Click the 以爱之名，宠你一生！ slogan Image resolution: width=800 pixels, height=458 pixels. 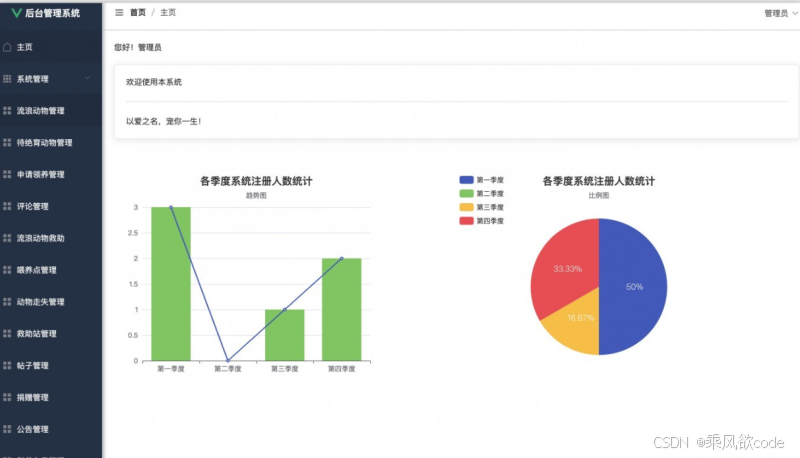[x=164, y=121]
